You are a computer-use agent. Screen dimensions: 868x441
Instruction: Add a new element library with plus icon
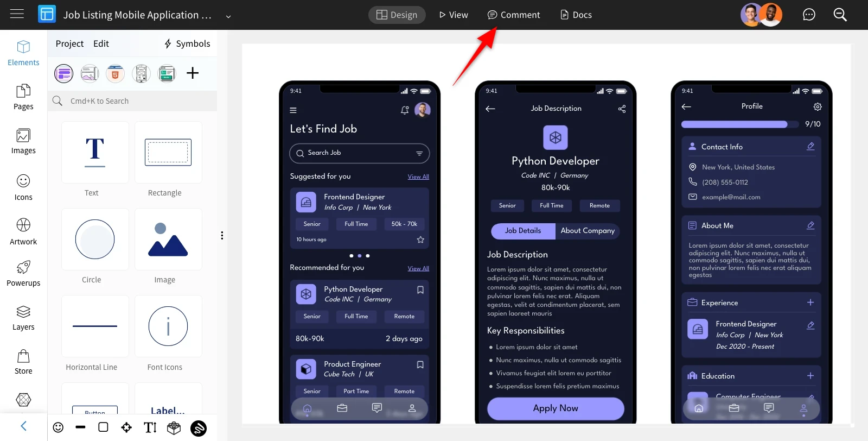(193, 73)
